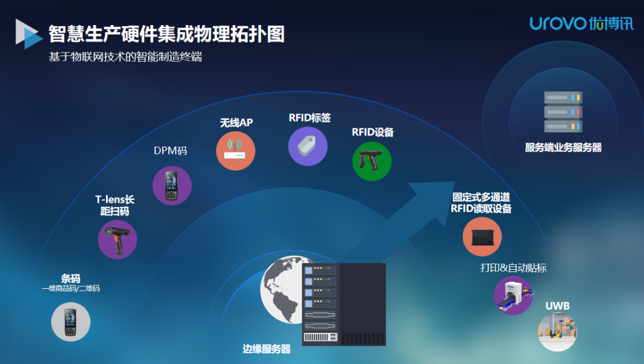The width and height of the screenshot is (644, 364).
Task: Open the 固定式多通道RFID读取设备 device icon
Action: click(x=482, y=236)
